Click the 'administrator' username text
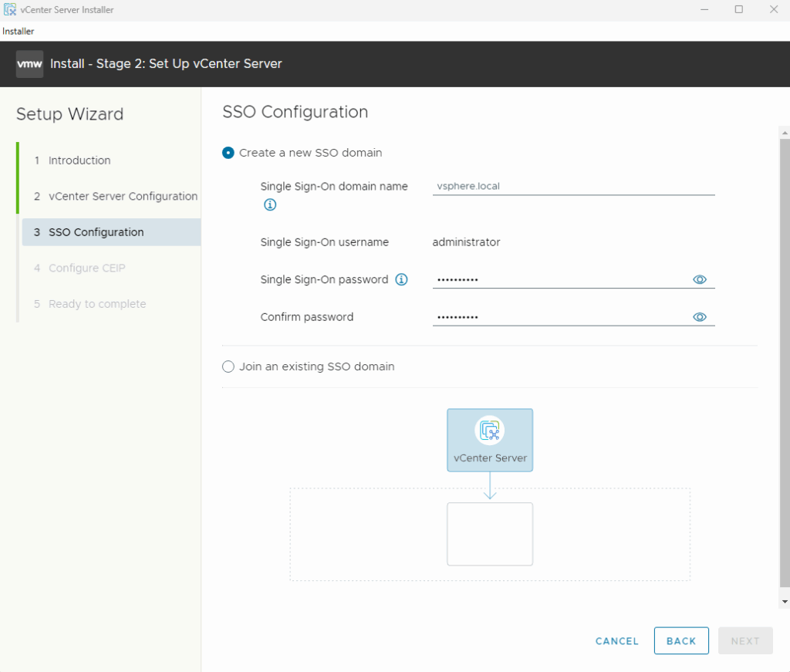This screenshot has width=790, height=672. [466, 242]
